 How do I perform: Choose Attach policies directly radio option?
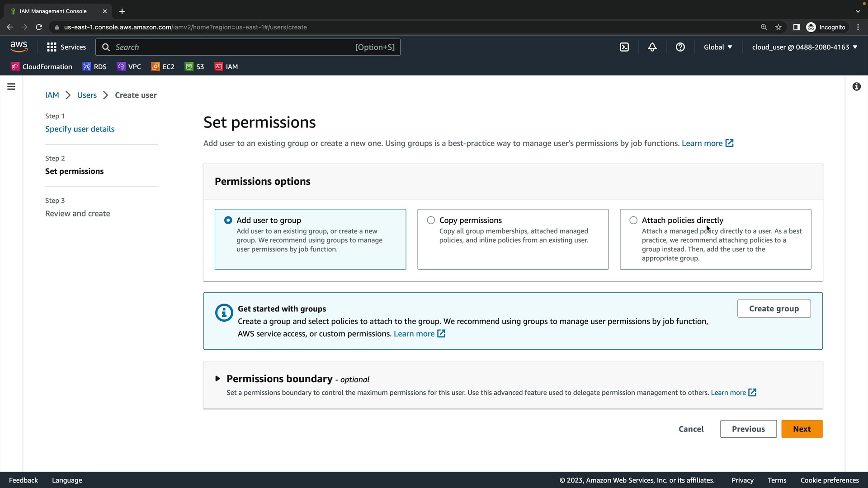coord(633,220)
